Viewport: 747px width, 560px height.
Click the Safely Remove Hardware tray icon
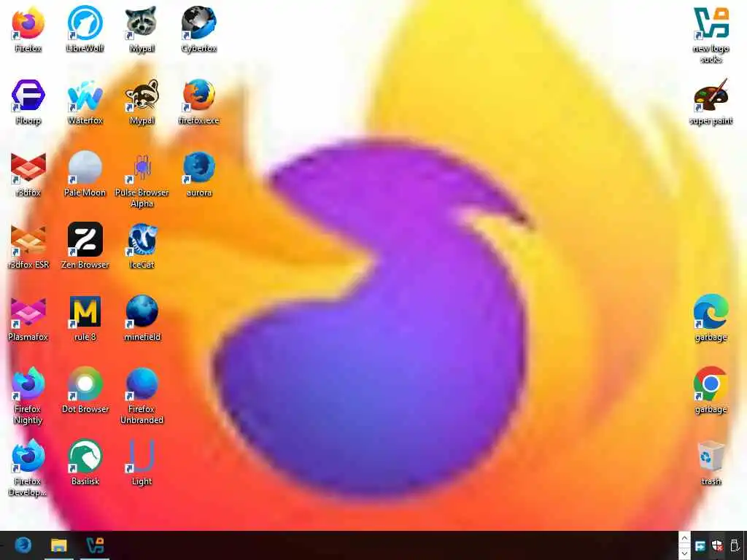tap(734, 545)
